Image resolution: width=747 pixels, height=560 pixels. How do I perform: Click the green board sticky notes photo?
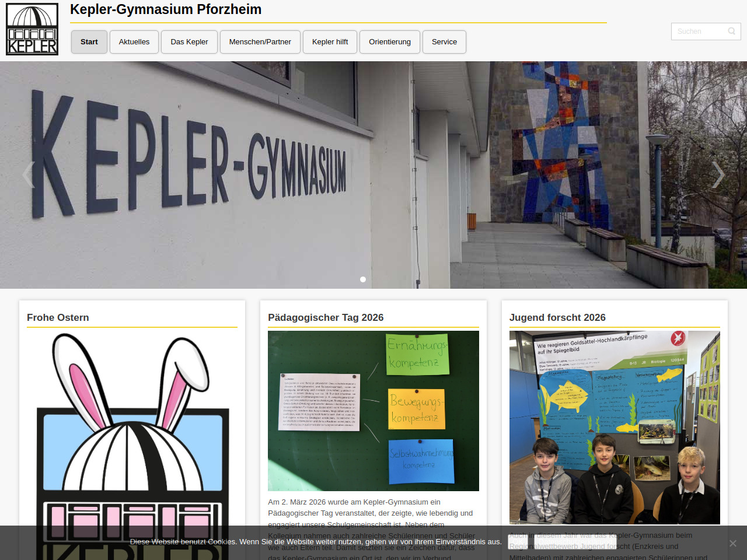pos(373,411)
